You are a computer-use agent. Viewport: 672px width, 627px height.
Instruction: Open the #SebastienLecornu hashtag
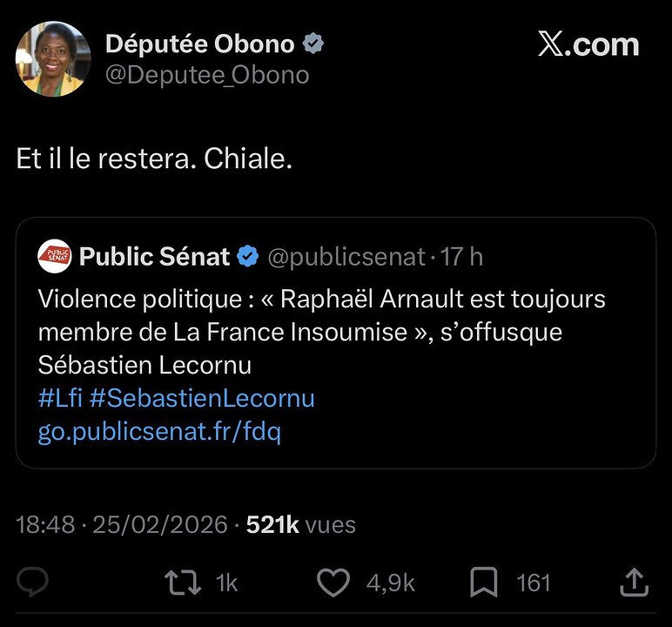pyautogui.click(x=201, y=398)
